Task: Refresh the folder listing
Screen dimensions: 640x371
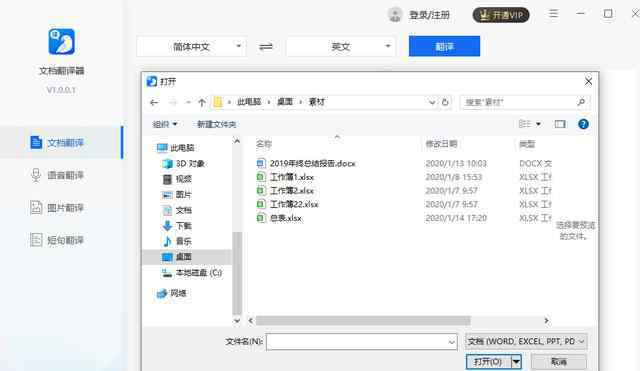Action: pos(445,102)
